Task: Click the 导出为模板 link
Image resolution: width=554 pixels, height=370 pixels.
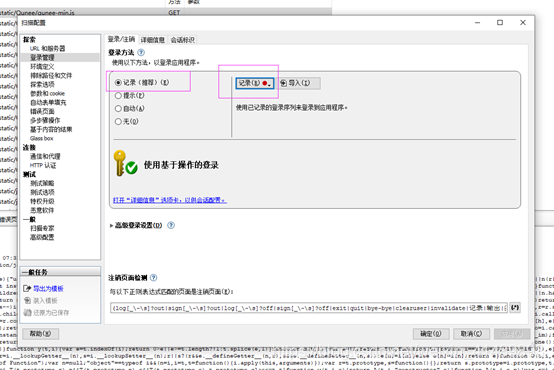Action: point(48,289)
